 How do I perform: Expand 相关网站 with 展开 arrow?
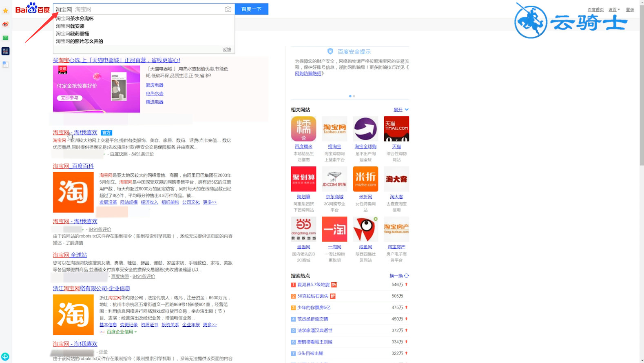[x=401, y=110]
